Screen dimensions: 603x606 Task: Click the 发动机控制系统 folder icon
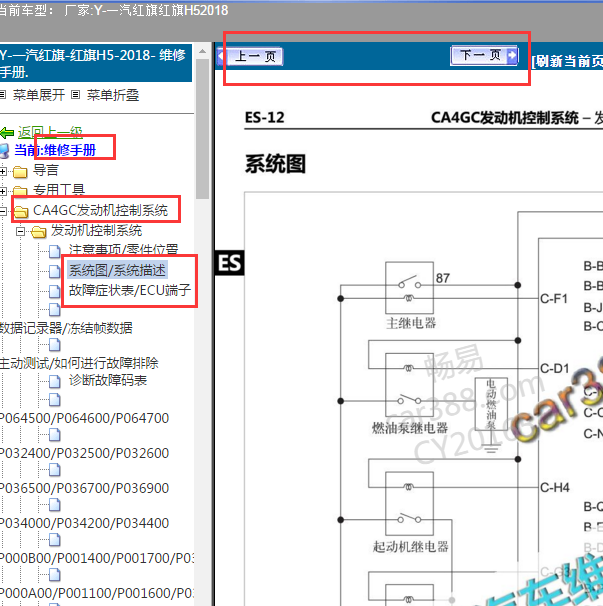tap(39, 232)
